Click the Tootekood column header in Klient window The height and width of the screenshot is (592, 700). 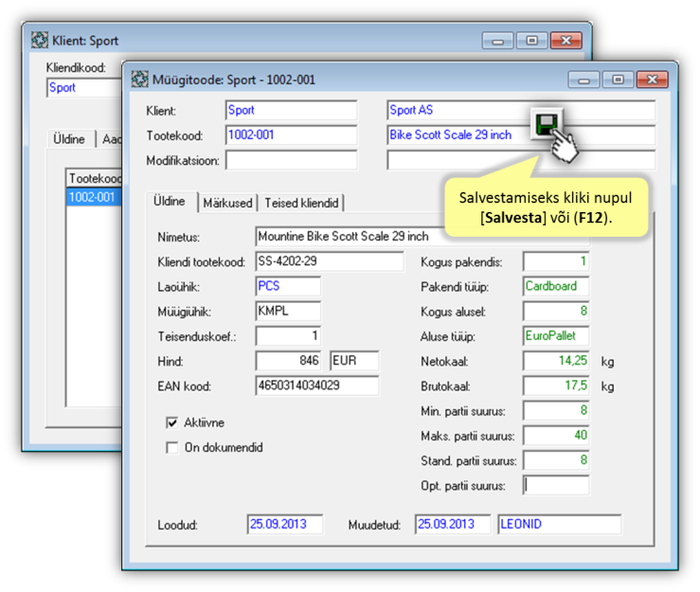(94, 178)
